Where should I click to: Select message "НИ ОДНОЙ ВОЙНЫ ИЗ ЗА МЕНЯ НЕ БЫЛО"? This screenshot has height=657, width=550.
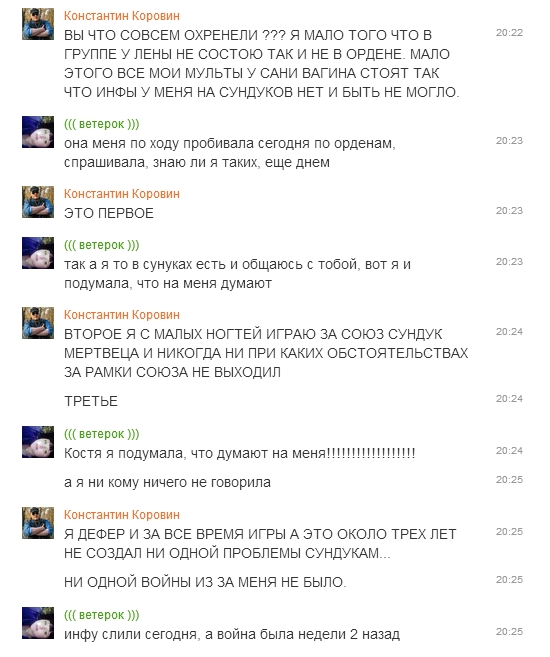point(205,582)
